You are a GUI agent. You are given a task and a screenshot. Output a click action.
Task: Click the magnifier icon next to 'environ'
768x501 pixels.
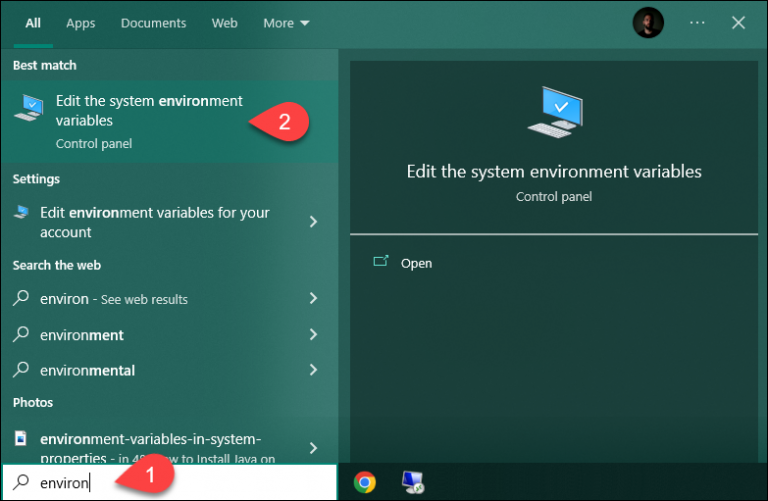point(21,298)
